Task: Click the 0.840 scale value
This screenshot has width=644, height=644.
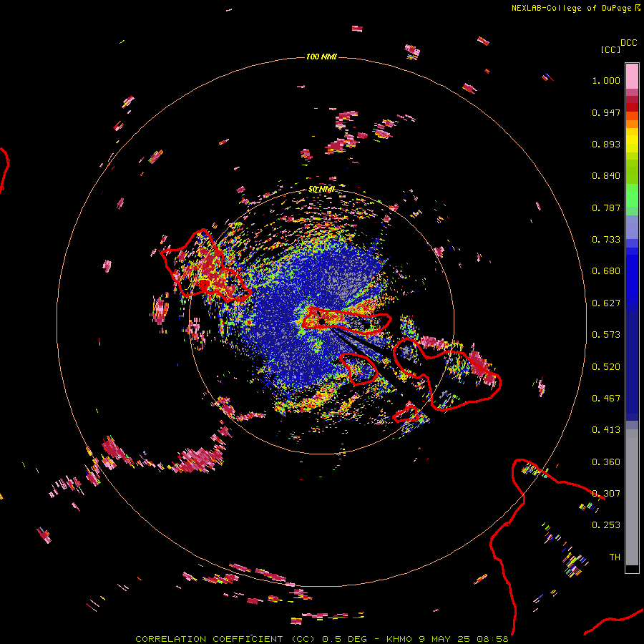Action: pyautogui.click(x=606, y=176)
